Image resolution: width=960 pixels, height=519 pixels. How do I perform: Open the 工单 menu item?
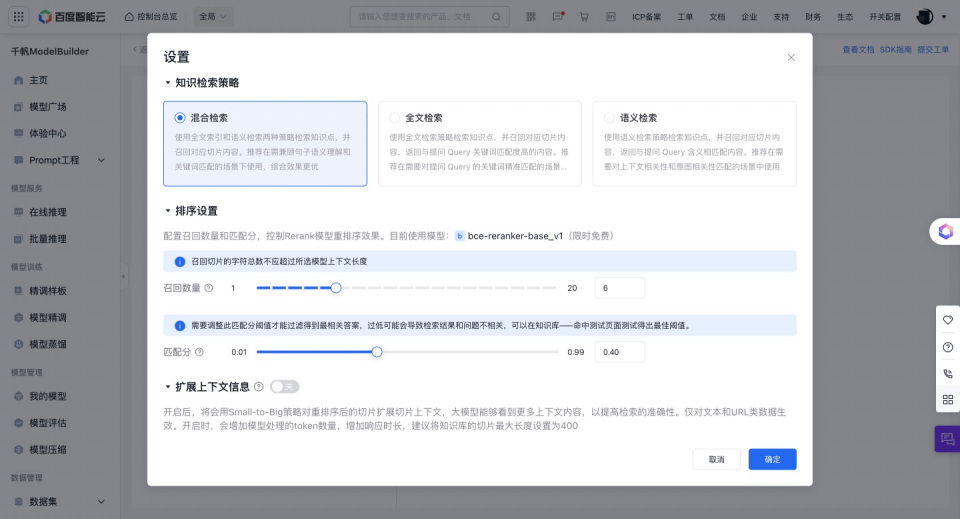(x=685, y=17)
